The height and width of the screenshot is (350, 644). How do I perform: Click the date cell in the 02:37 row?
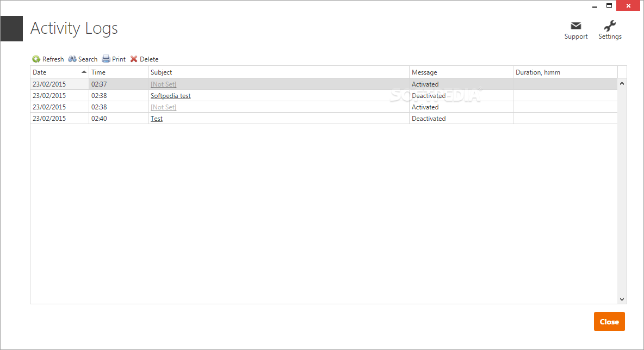tap(59, 84)
